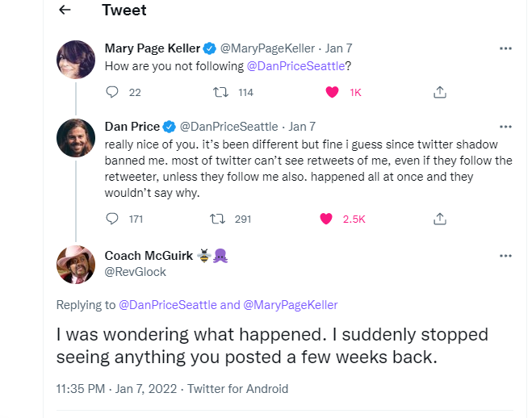Open the 11:35 PM Jan 7, 2022 timestamp

coord(116,388)
